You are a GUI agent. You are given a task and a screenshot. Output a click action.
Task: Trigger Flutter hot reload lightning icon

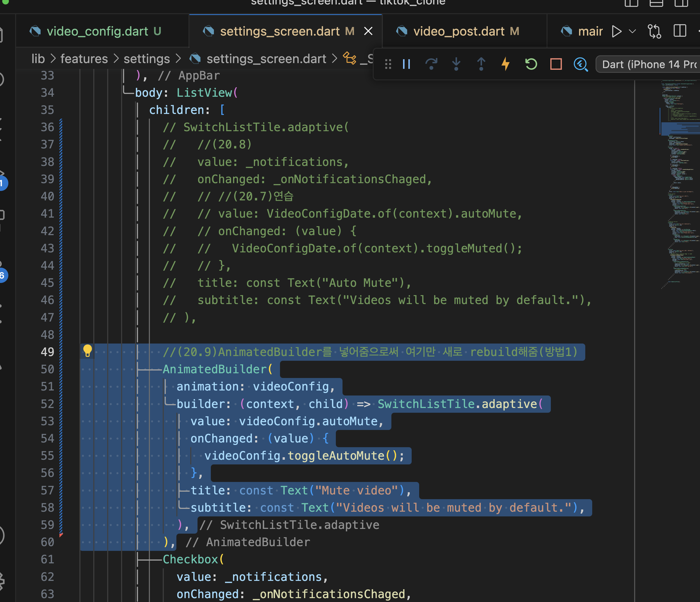point(506,64)
